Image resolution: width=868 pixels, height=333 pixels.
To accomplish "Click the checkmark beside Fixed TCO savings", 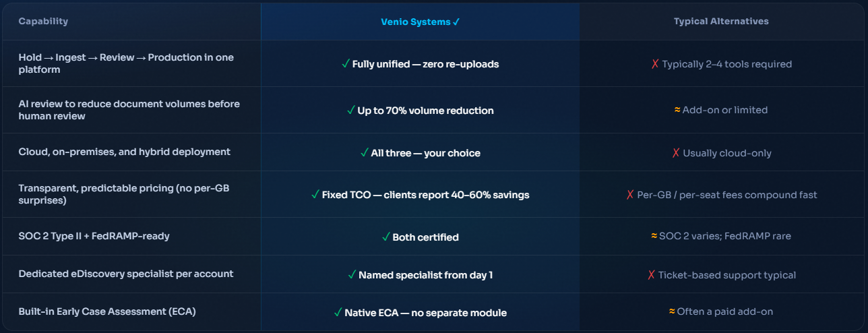I will click(x=315, y=195).
